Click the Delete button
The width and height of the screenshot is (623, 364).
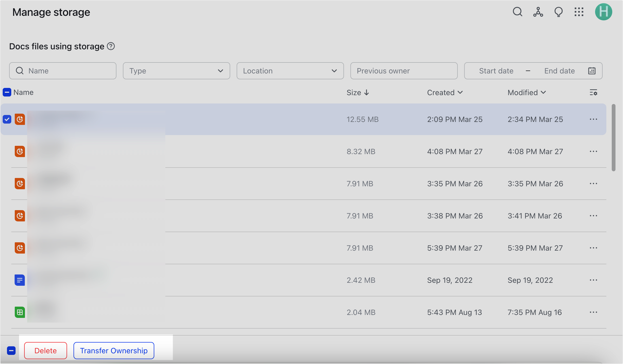(45, 350)
